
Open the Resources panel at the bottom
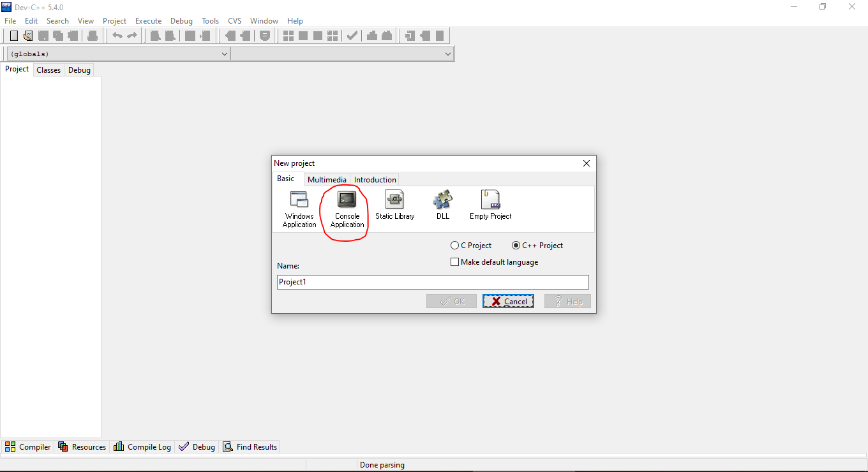[x=82, y=447]
